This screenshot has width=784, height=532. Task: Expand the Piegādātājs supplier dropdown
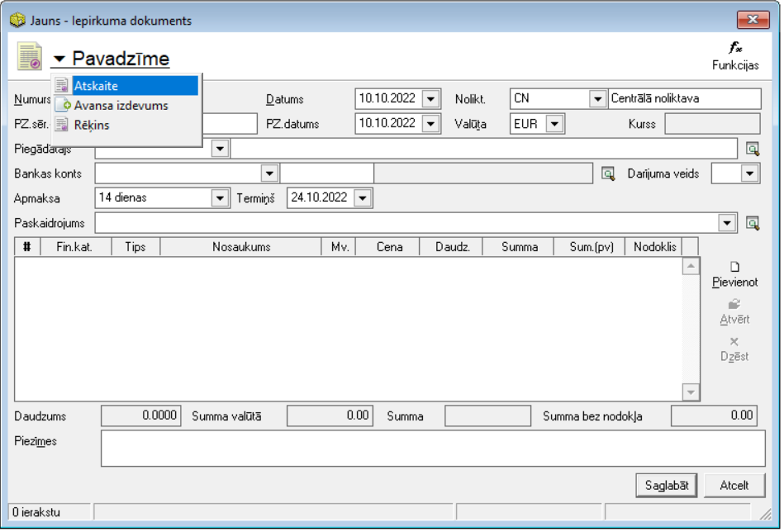click(220, 149)
